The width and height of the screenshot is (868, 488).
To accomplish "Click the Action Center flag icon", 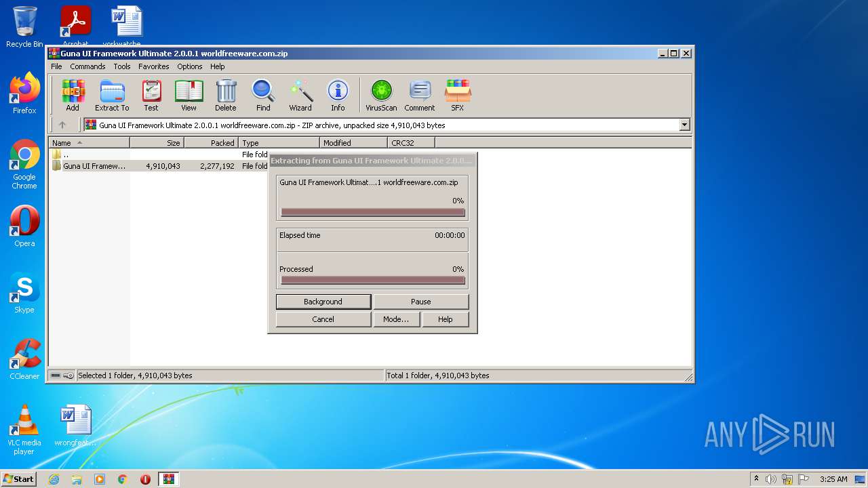I will (803, 479).
